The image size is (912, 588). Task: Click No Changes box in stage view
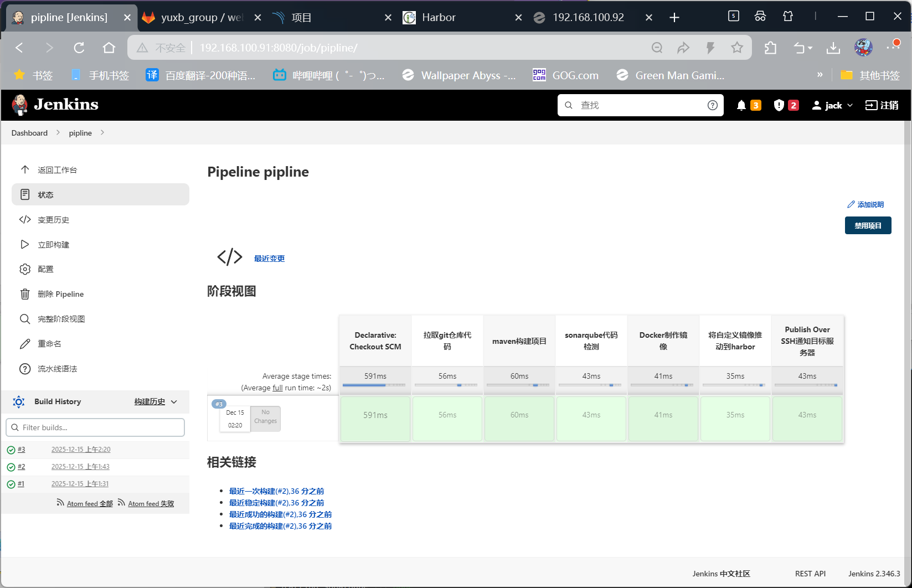[x=265, y=418]
